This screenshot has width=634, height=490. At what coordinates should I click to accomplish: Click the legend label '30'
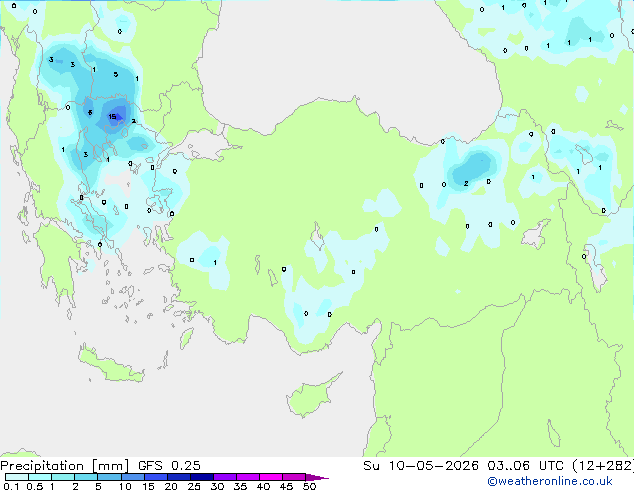[x=217, y=486]
